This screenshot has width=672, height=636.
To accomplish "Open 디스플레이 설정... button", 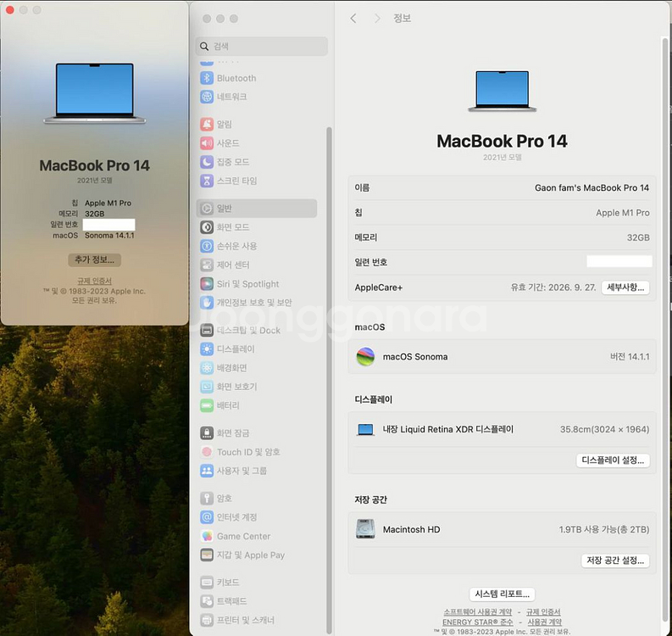I will [x=613, y=460].
